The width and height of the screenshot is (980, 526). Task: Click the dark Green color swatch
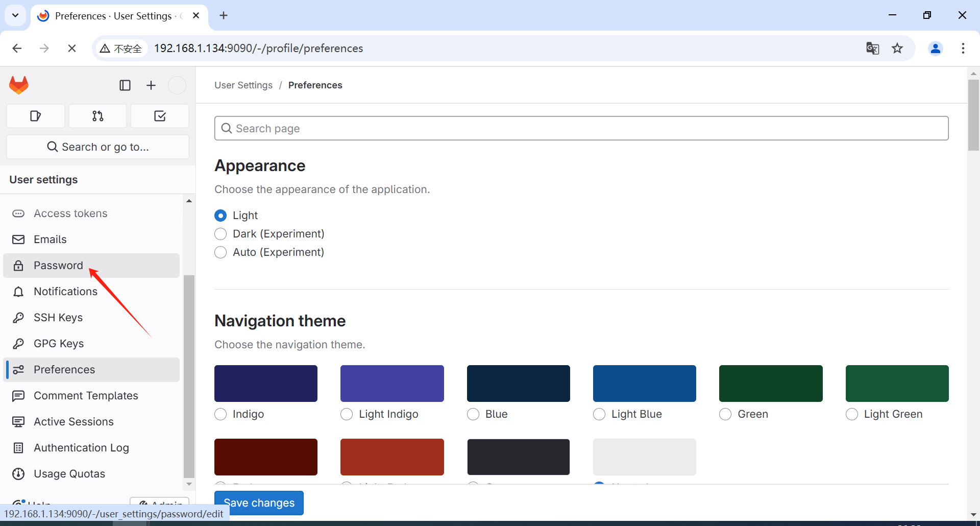click(x=771, y=384)
